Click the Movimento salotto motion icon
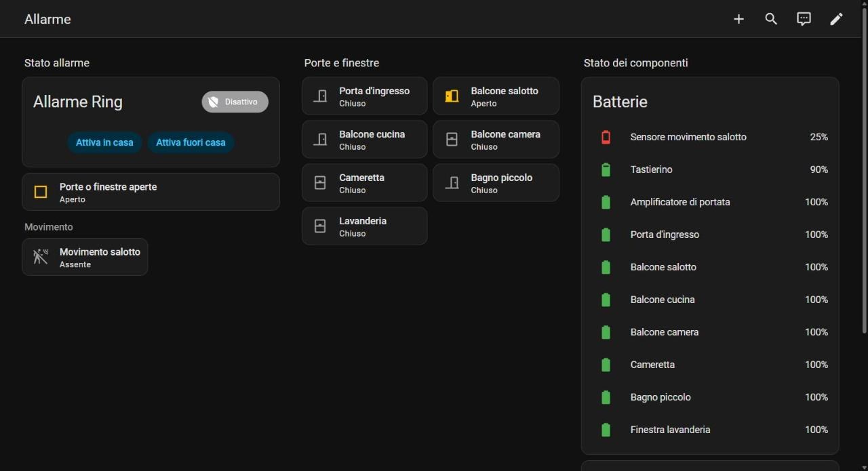 click(41, 257)
